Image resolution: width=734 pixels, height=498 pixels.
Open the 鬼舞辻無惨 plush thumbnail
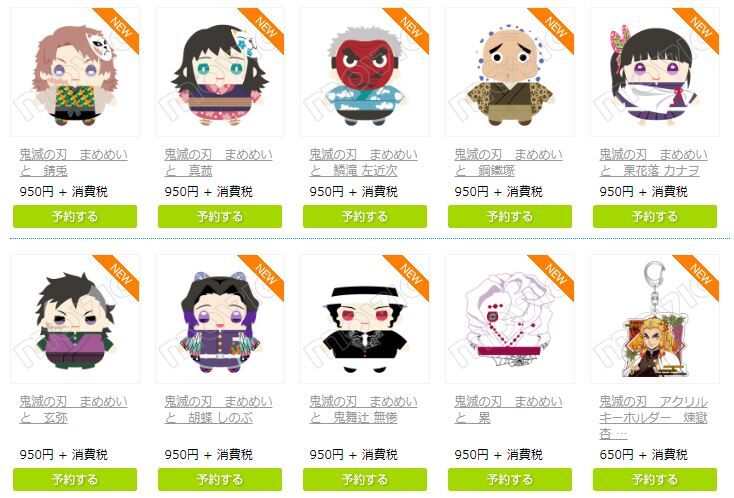(365, 319)
